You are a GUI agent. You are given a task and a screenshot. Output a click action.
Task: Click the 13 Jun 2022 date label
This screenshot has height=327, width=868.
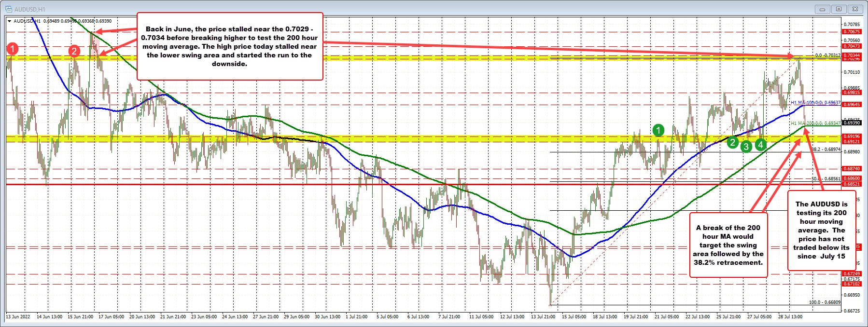[18, 317]
